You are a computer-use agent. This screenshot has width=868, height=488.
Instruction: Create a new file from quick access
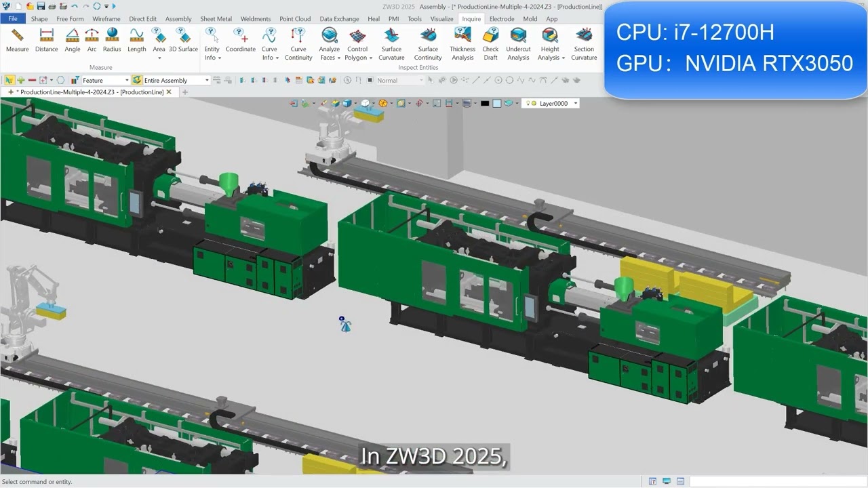click(x=19, y=6)
